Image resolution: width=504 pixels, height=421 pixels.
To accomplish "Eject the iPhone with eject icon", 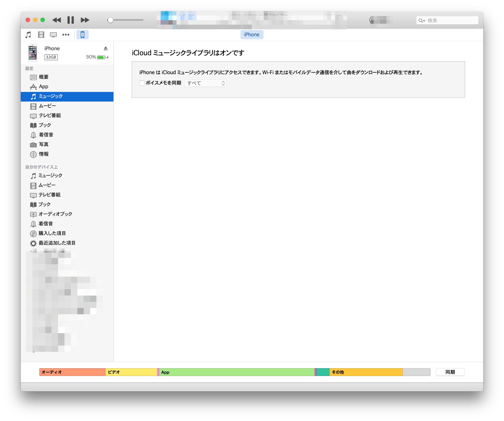I will point(106,49).
